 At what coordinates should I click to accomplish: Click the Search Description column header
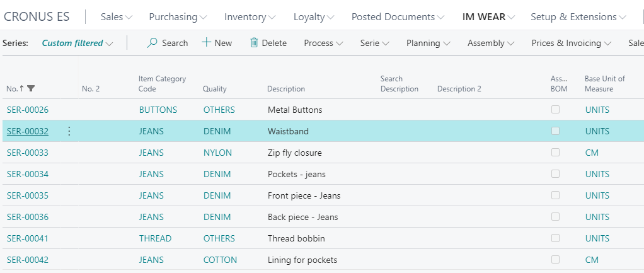click(400, 83)
